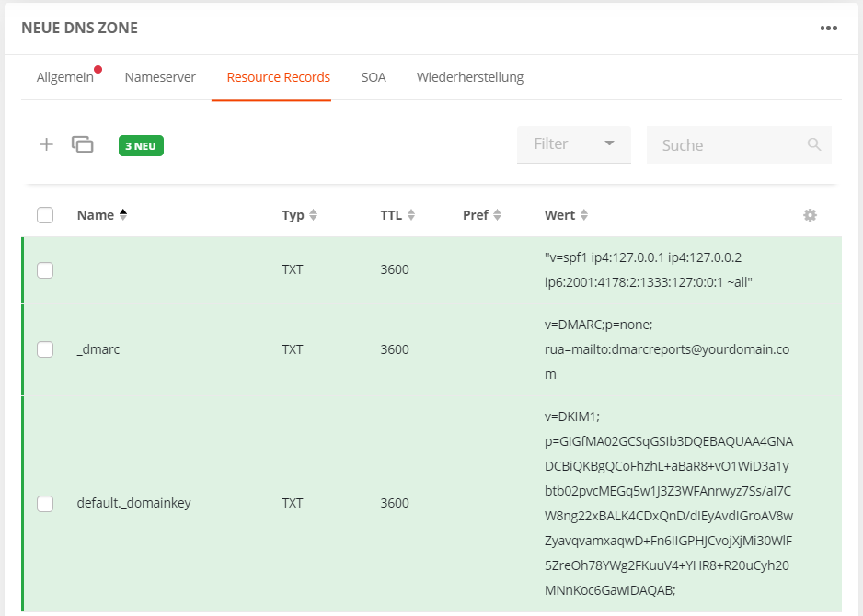Select the _dmarc record checkbox
863x616 pixels.
45,349
